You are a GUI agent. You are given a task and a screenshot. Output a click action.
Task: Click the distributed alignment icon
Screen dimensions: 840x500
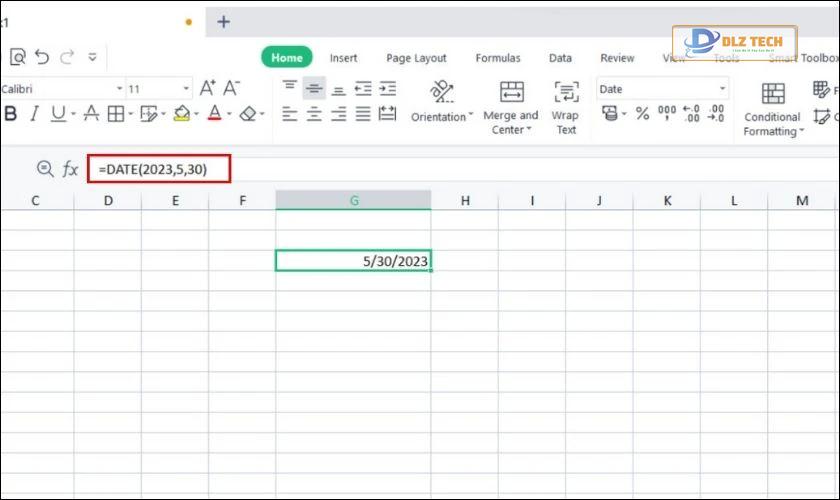tap(387, 114)
